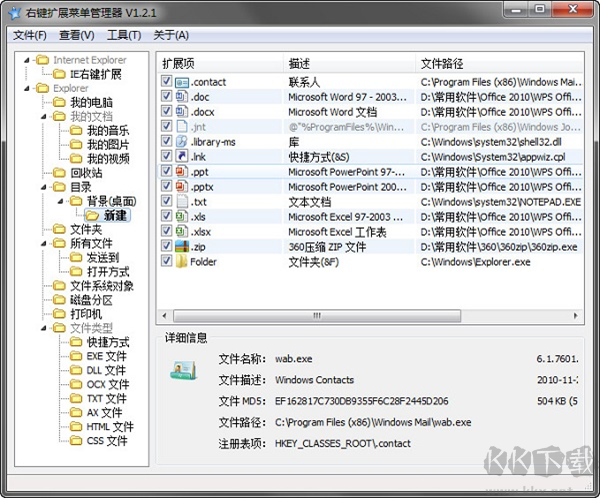Collapse the Internet Explorer tree node

click(26, 60)
